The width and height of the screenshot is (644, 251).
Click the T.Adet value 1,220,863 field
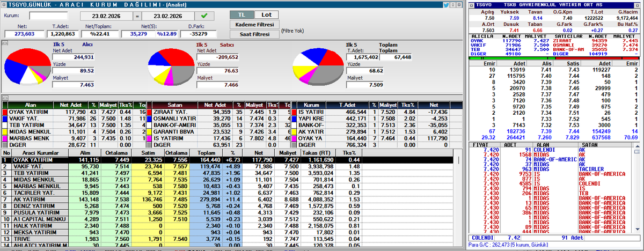point(63,34)
